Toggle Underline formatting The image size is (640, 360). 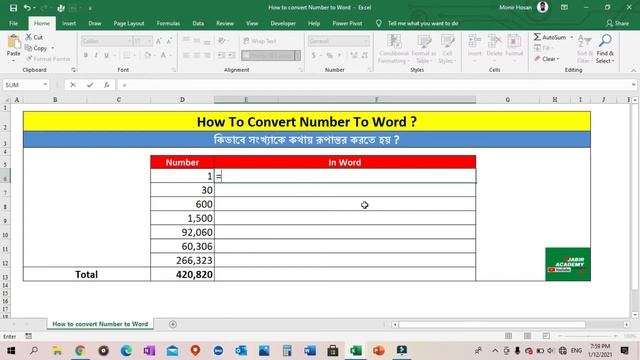point(106,55)
